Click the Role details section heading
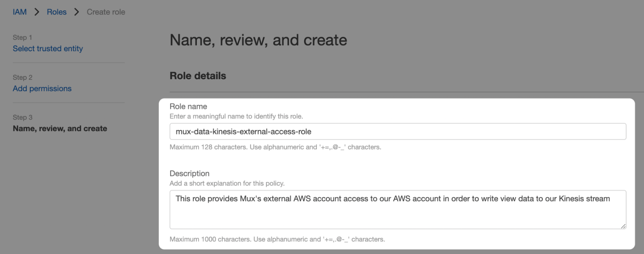Screen dimensions: 644x254 click(x=198, y=76)
